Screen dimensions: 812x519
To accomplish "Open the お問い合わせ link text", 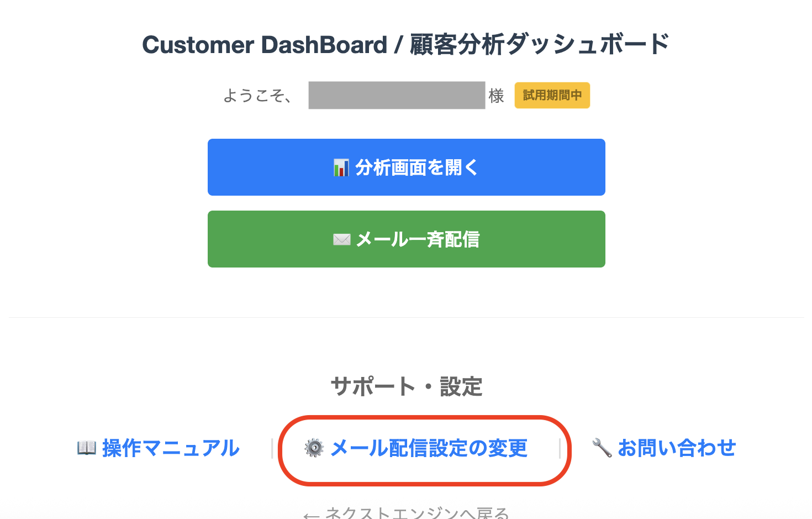I will coord(677,448).
